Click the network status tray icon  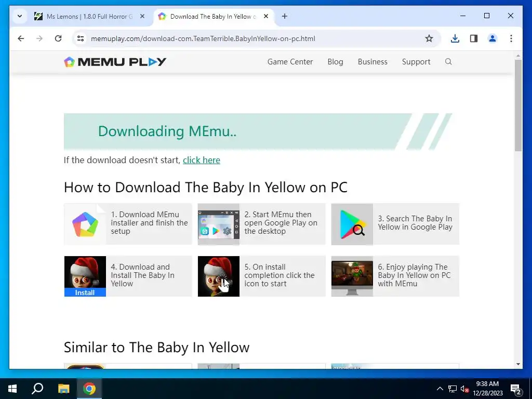[453, 389]
